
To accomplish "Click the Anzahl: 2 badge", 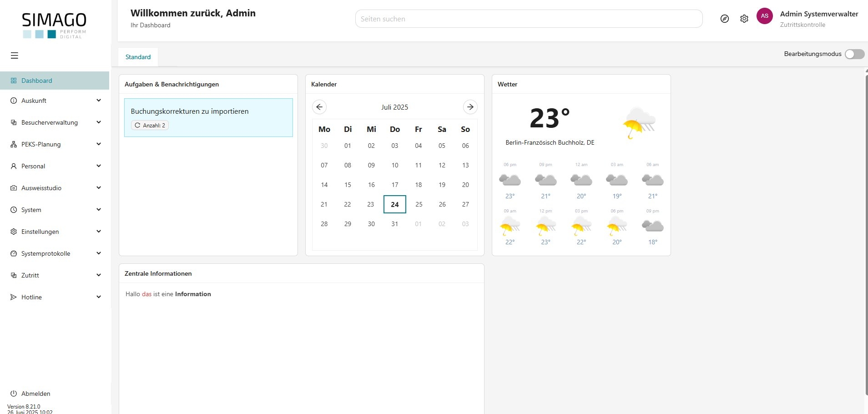I will click(150, 125).
